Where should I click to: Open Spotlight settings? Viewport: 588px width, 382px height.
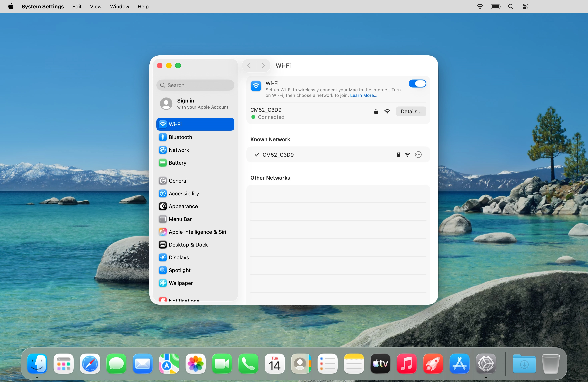point(180,270)
